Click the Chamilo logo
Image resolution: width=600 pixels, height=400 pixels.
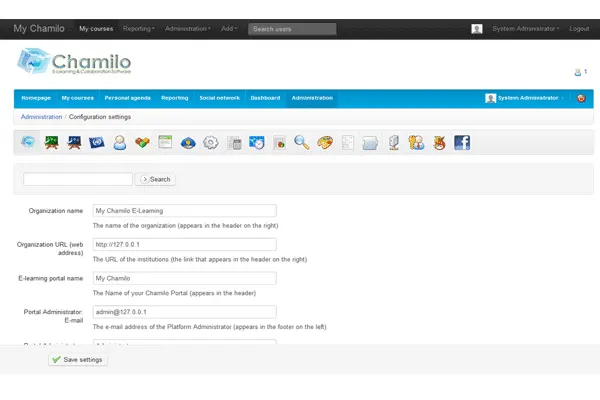(x=75, y=64)
